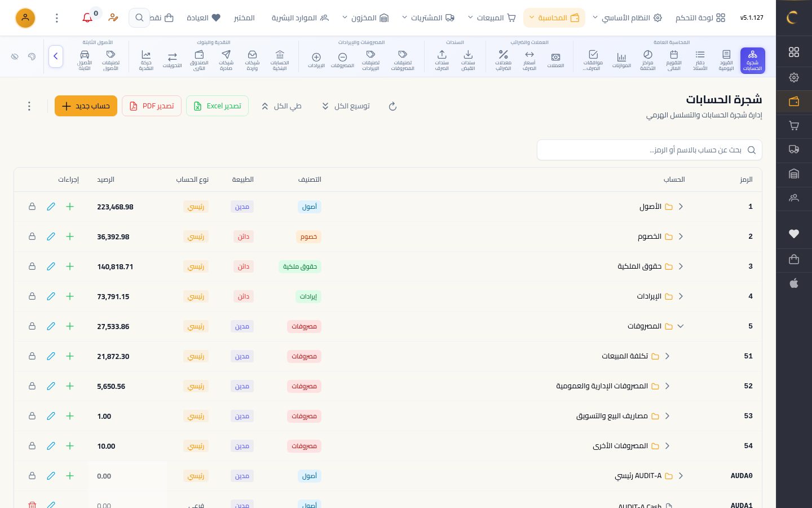Screen dimensions: 812x508
Task: Click تصدير PDF button
Action: 152,106
